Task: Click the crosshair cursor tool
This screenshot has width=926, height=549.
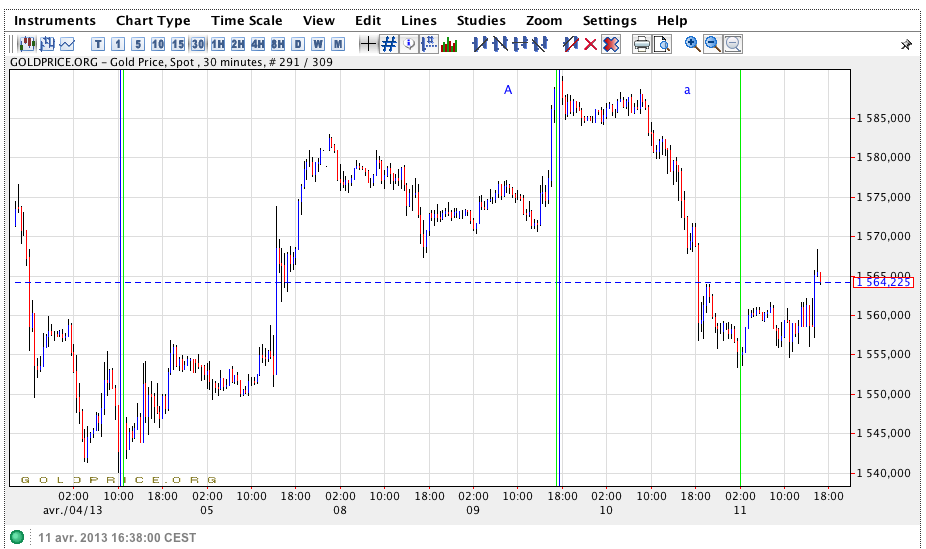Action: pyautogui.click(x=368, y=44)
